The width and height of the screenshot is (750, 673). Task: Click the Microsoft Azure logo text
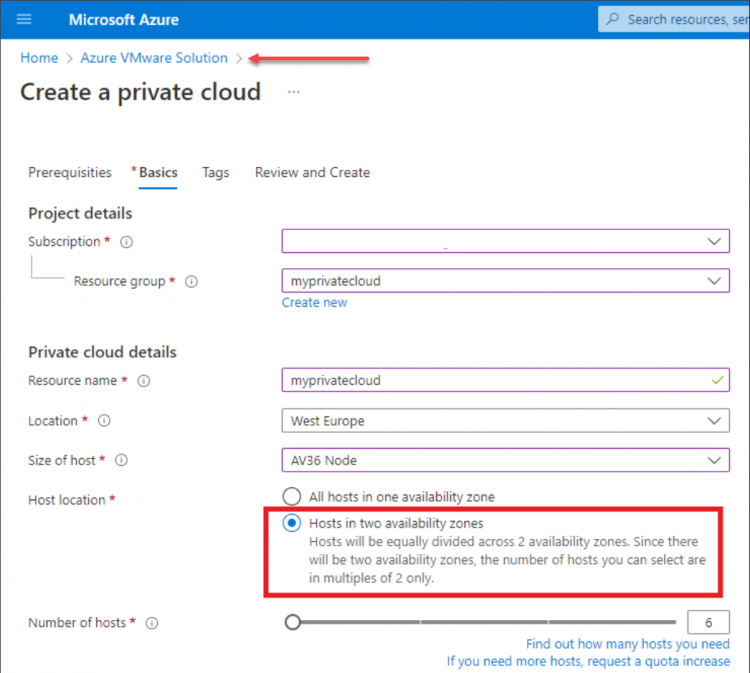[x=124, y=20]
